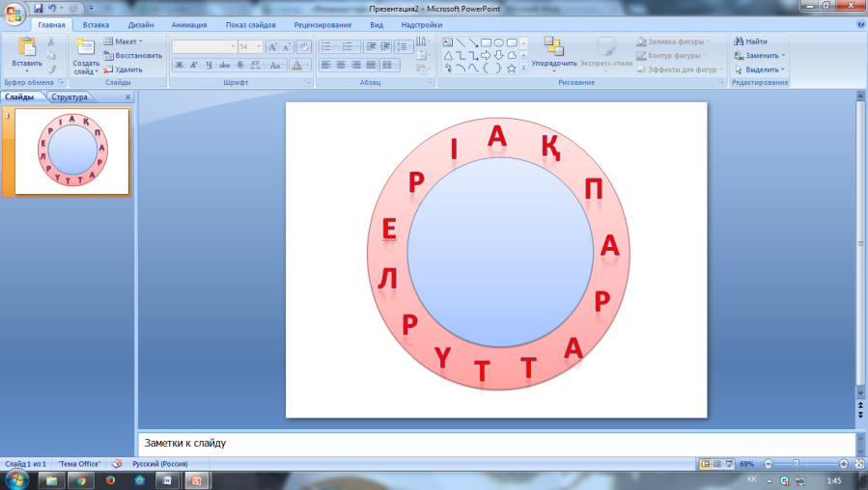Image resolution: width=868 pixels, height=490 pixels.
Task: Open PowerPoint help question mark icon
Action: (860, 25)
